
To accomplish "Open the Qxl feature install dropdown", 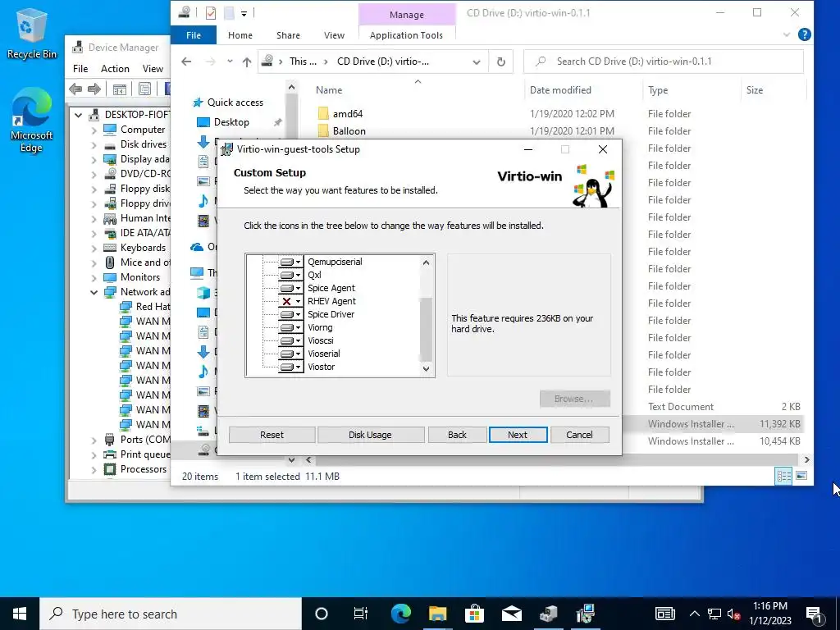I will [290, 275].
